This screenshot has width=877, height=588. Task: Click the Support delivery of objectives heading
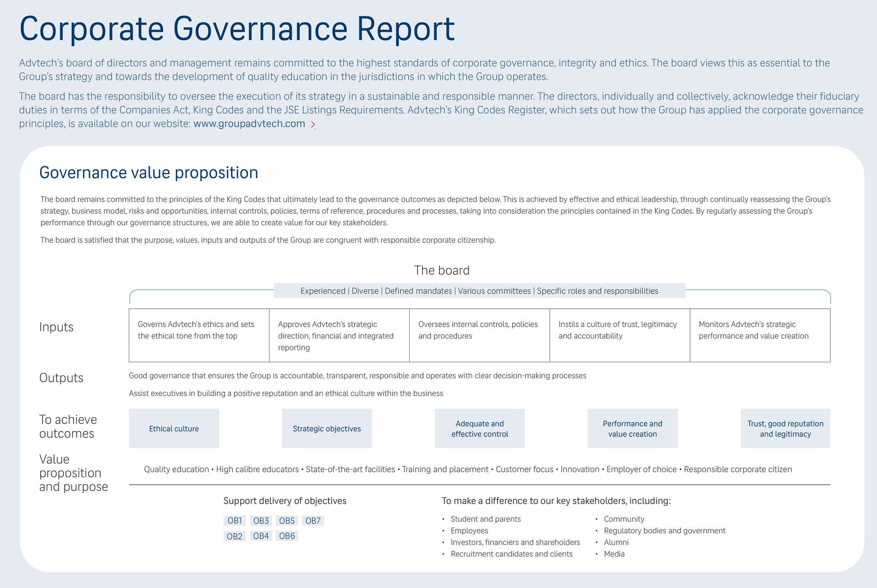[285, 501]
